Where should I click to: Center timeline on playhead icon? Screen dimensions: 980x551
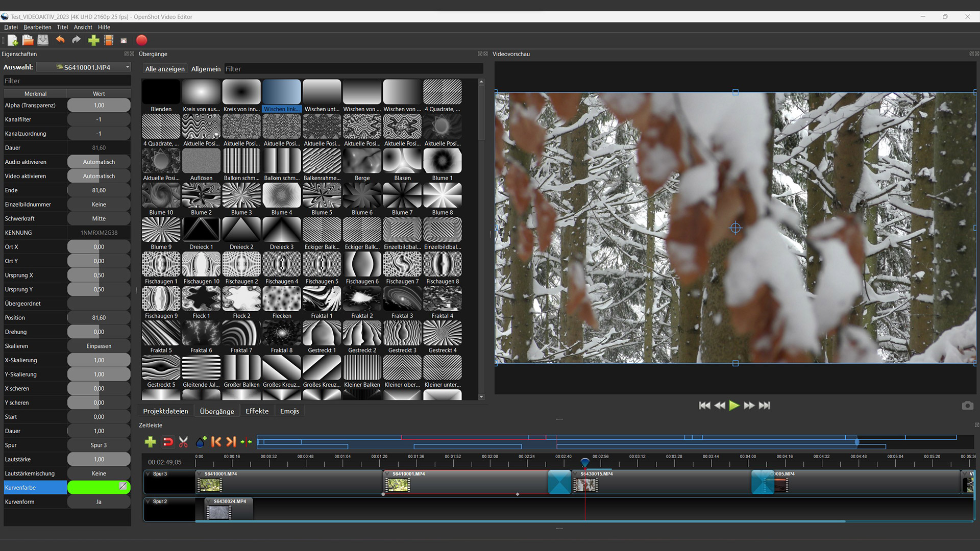(246, 442)
